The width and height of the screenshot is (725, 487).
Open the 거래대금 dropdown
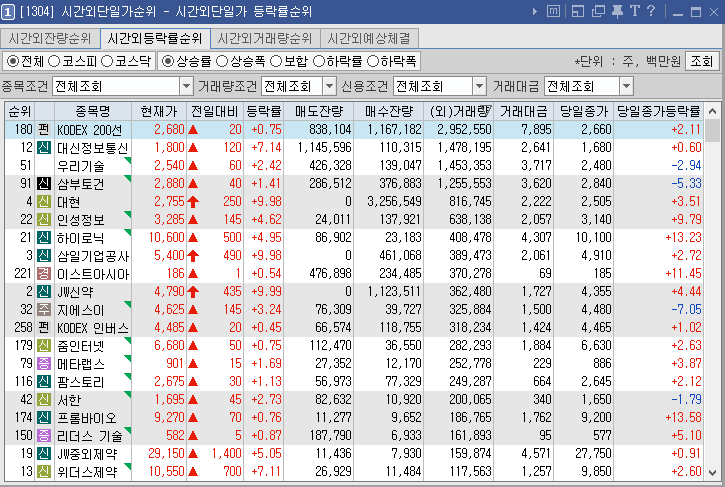tap(627, 86)
